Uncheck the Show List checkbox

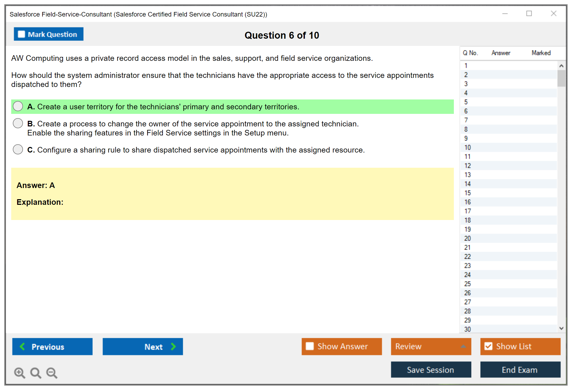[x=488, y=346]
